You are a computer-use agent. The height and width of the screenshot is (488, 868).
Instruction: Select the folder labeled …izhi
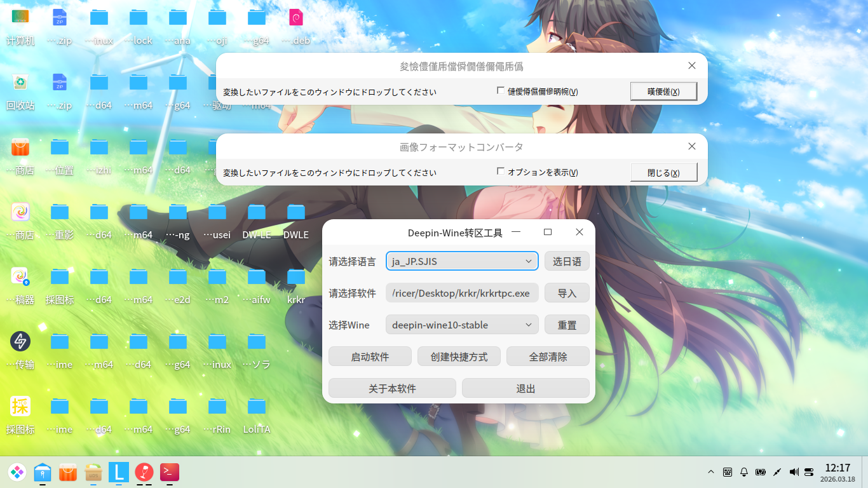pos(99,147)
